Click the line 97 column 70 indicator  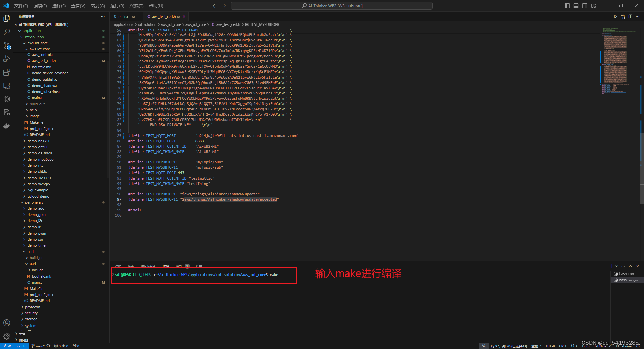click(509, 346)
